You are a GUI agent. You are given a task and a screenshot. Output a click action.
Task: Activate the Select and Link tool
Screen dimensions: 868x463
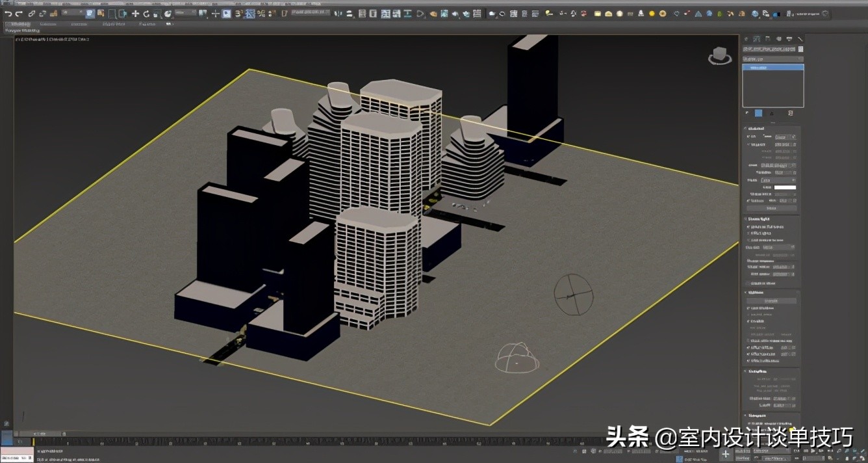[32, 14]
